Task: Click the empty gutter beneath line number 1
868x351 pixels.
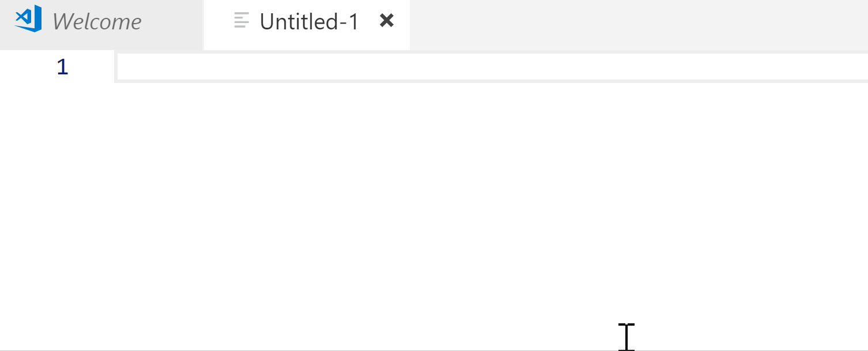Action: pyautogui.click(x=58, y=213)
